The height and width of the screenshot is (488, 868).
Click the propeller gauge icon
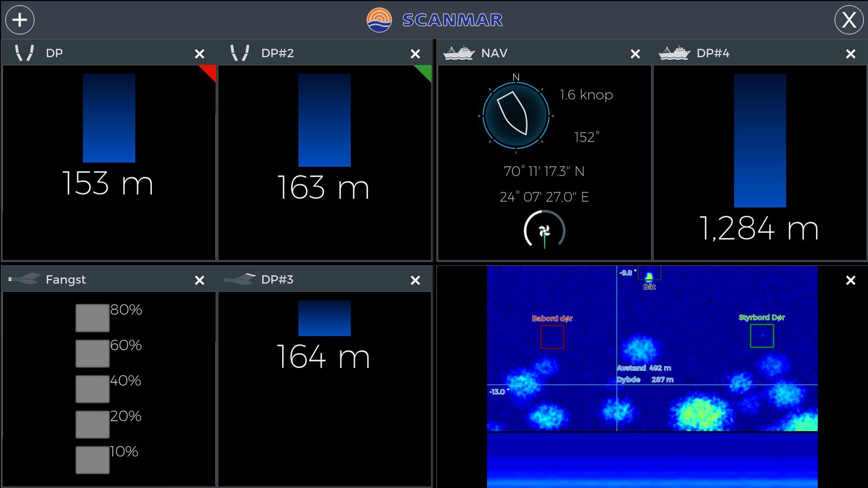click(544, 231)
